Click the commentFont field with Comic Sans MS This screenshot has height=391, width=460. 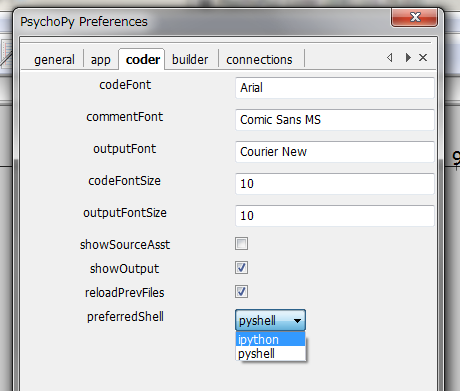click(x=335, y=120)
